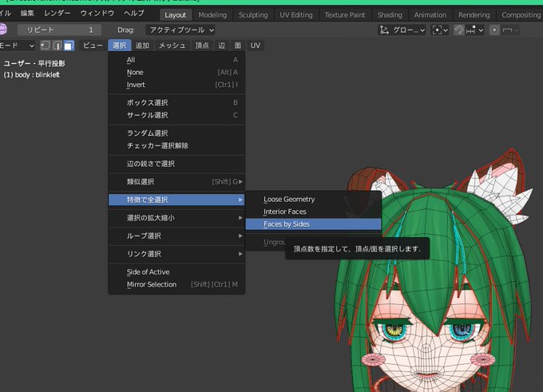
Task: Switch to Animation workspace tab
Action: pyautogui.click(x=430, y=15)
